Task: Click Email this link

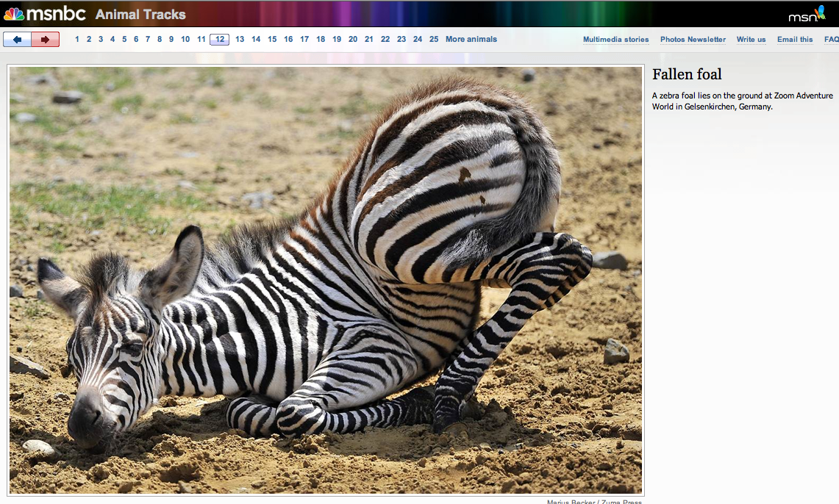Action: click(795, 40)
